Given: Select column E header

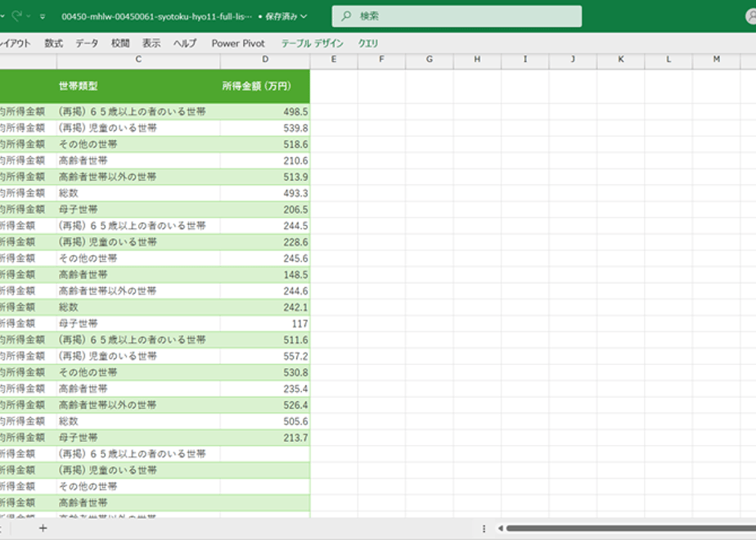Looking at the screenshot, I should click(x=334, y=59).
